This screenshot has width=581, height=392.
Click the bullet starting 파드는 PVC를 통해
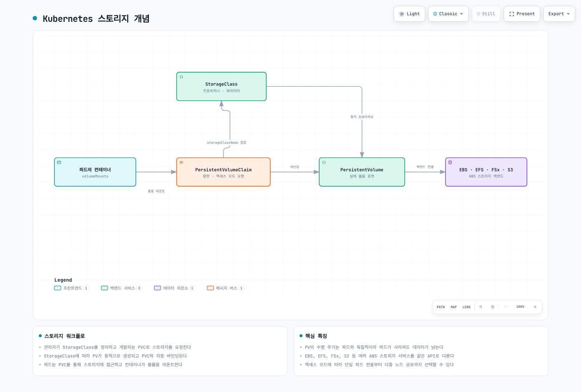113,365
